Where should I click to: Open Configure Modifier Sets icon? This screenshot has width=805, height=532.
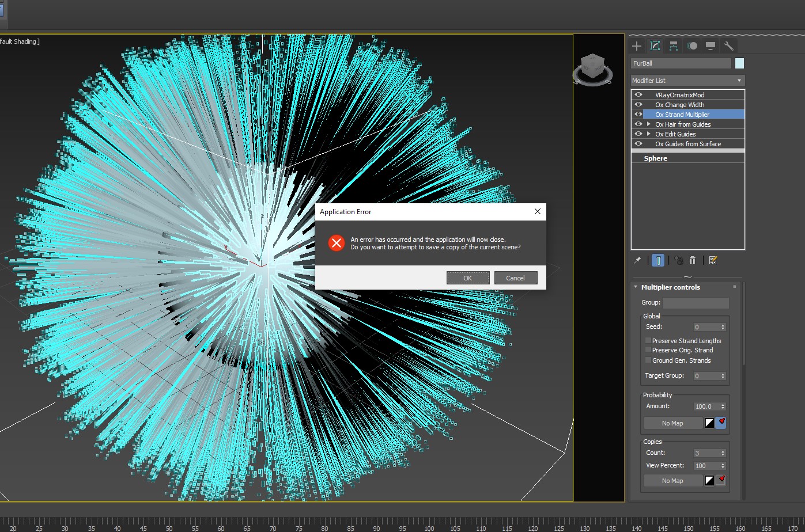tap(713, 260)
